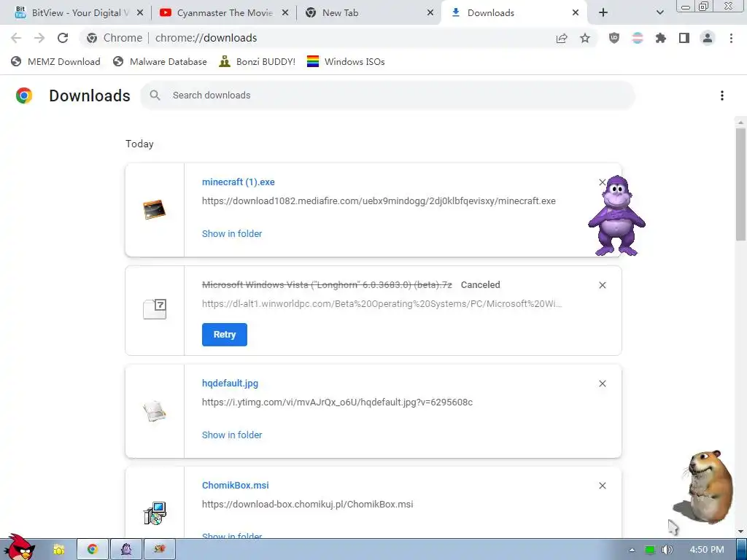
Task: Focus the Search downloads field
Action: 387,96
